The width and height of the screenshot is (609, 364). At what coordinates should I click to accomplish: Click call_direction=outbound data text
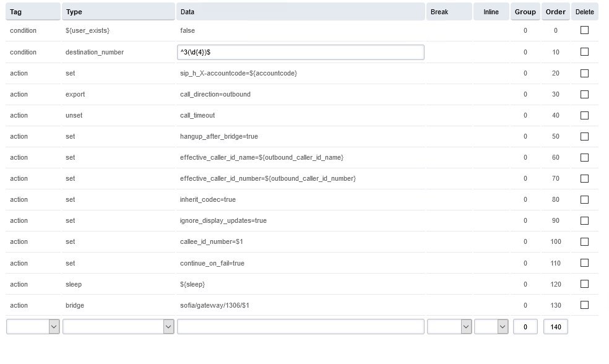[215, 94]
